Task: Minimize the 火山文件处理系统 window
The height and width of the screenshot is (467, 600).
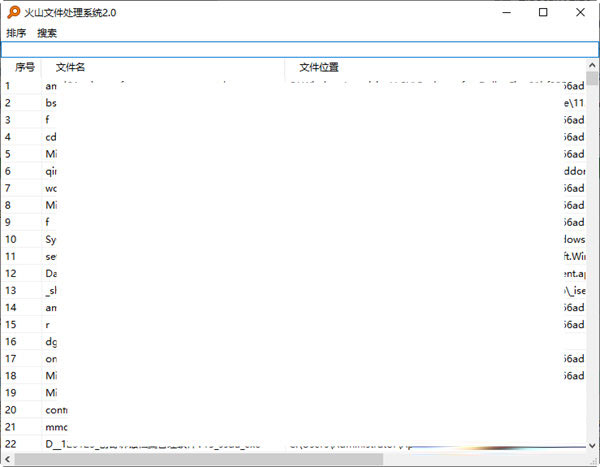Action: click(507, 12)
